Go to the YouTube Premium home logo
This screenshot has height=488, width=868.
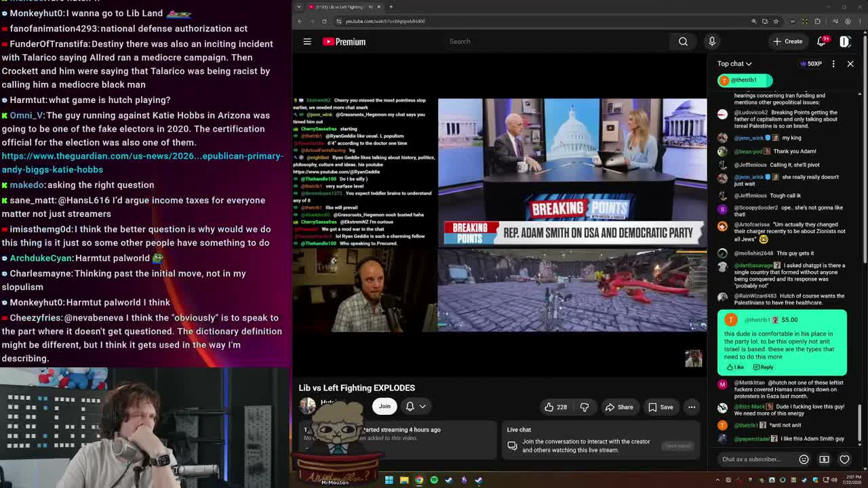coord(344,41)
